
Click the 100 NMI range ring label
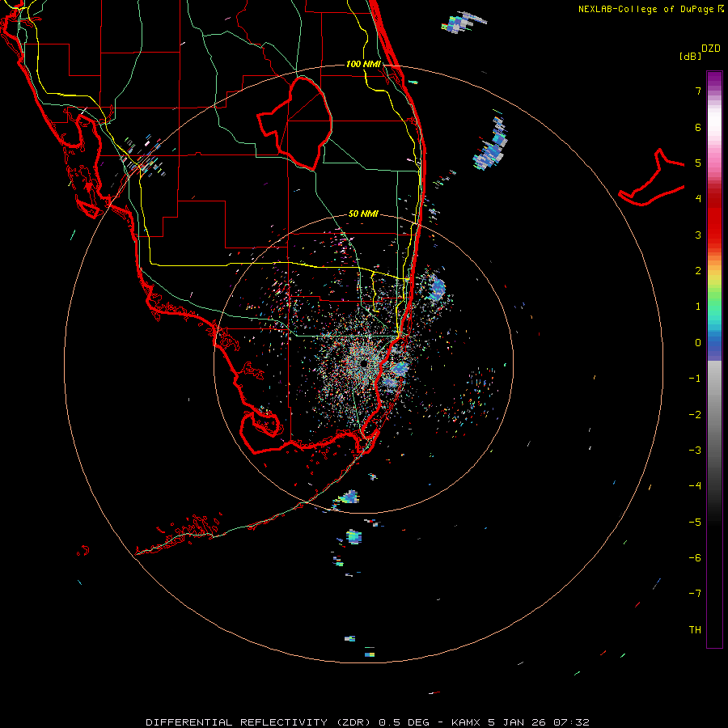(x=363, y=64)
